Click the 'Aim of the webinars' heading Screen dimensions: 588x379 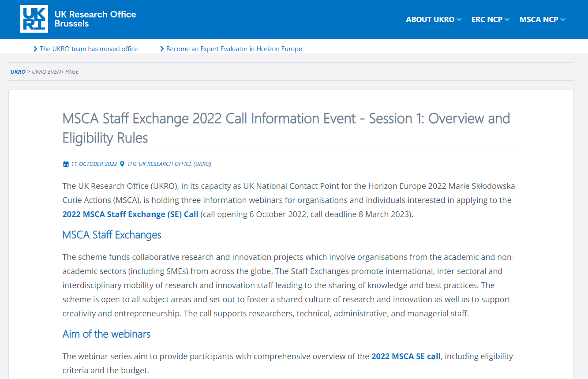coord(106,334)
